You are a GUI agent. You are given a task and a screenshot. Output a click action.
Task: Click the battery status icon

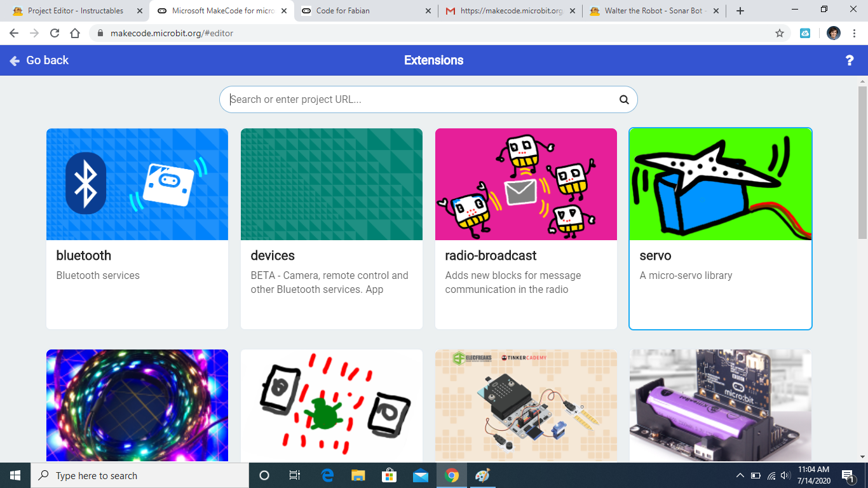[x=756, y=475]
